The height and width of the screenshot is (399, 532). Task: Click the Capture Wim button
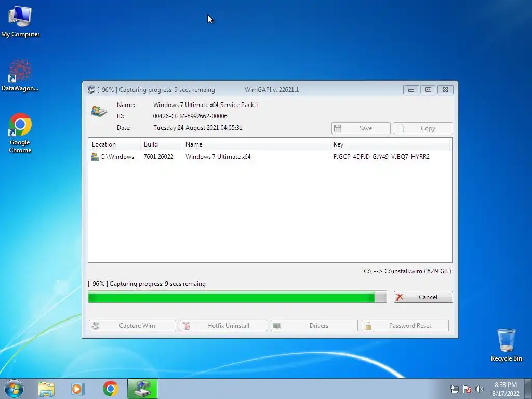pos(132,326)
